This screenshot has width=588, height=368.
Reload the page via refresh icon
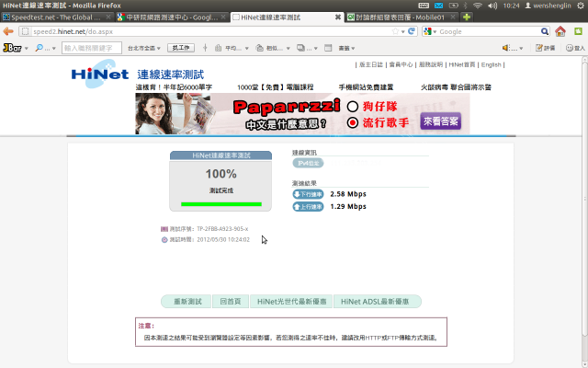click(412, 31)
